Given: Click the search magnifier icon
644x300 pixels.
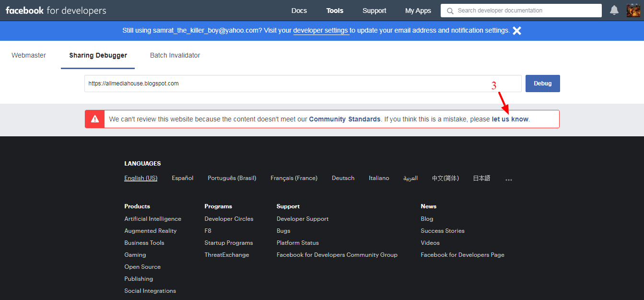Looking at the screenshot, I should click(449, 11).
